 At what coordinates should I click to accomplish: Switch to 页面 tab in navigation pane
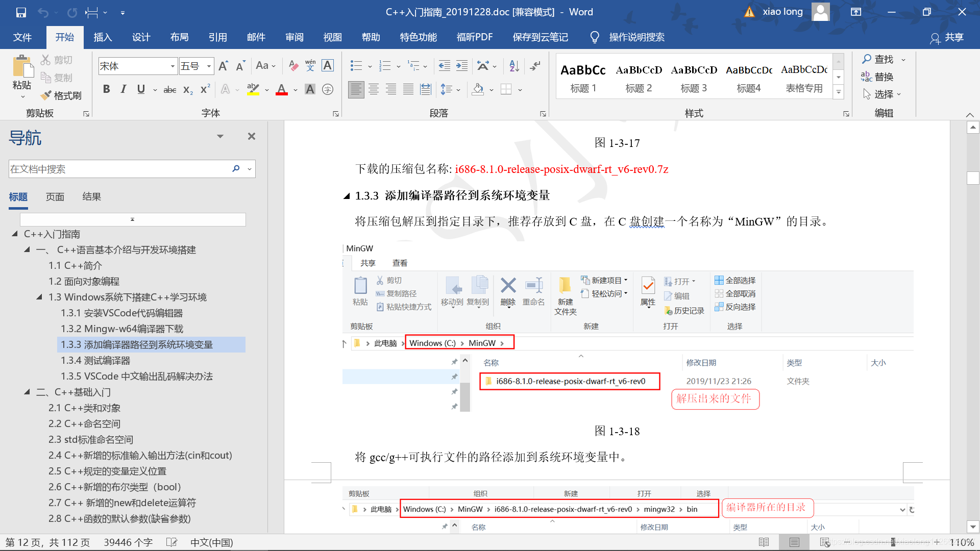pos(55,197)
